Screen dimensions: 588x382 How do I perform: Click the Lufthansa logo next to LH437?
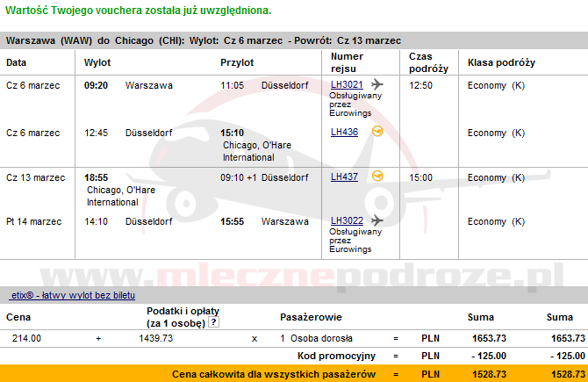pos(378,176)
